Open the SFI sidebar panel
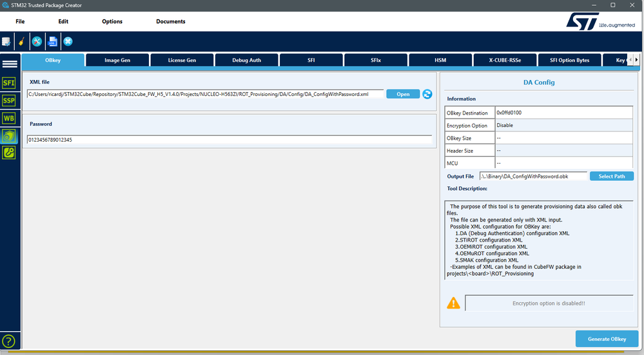 click(x=8, y=83)
